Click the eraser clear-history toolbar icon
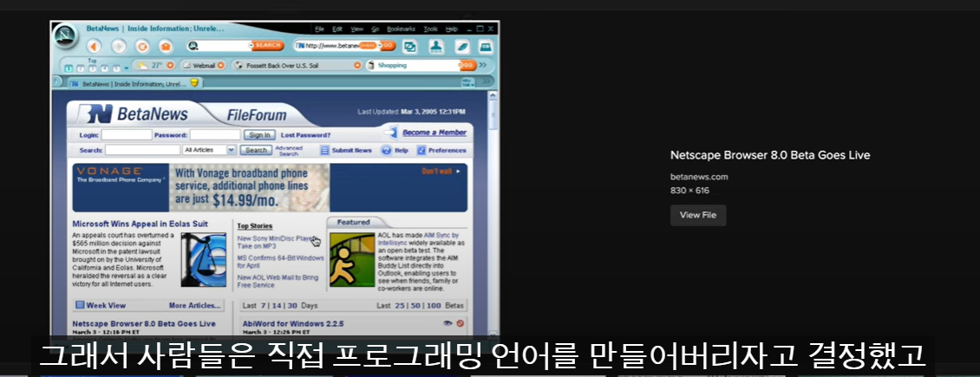The height and width of the screenshot is (377, 980). tap(462, 47)
